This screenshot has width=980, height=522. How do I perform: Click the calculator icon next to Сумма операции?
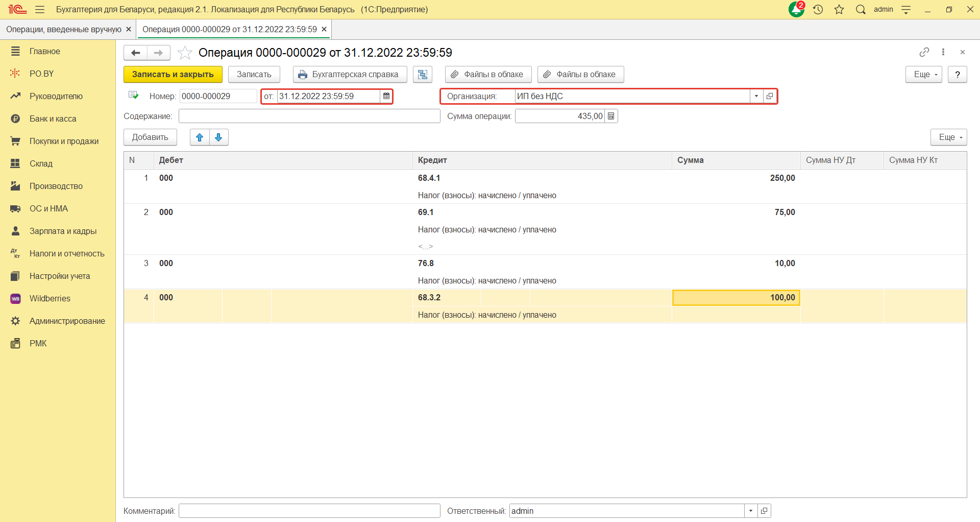611,116
